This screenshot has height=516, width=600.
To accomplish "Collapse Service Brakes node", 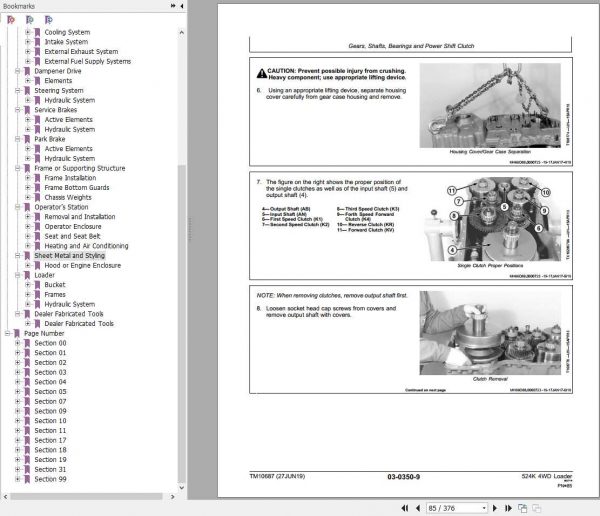I will pyautogui.click(x=18, y=110).
